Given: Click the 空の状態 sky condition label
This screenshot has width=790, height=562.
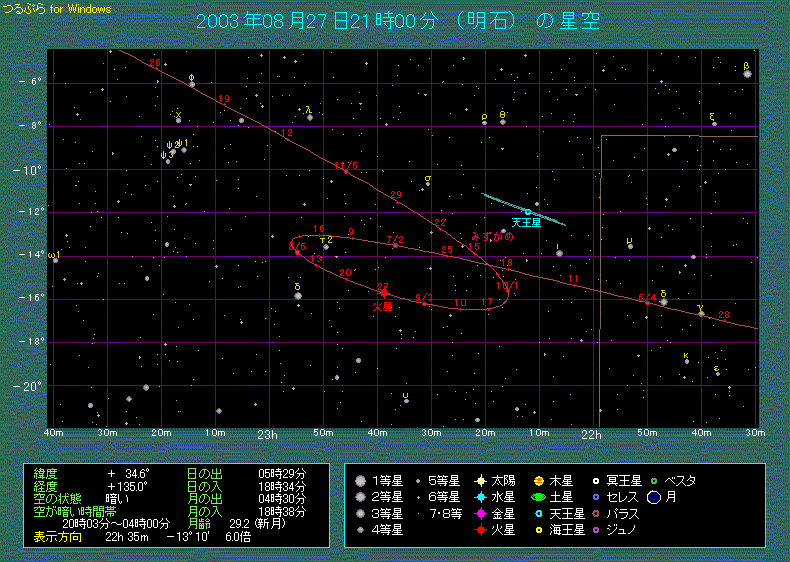Looking at the screenshot, I should click(x=57, y=497).
